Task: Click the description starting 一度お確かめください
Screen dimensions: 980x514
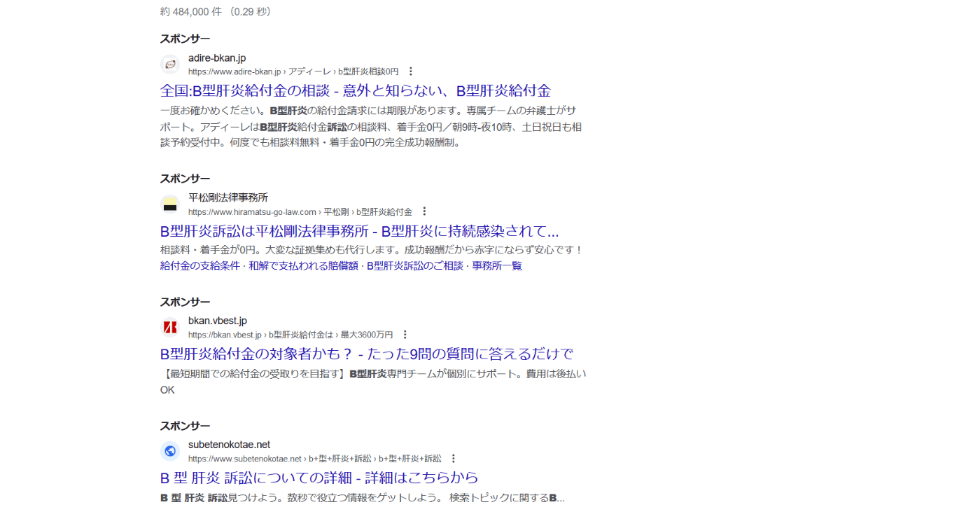Action: pyautogui.click(x=371, y=127)
